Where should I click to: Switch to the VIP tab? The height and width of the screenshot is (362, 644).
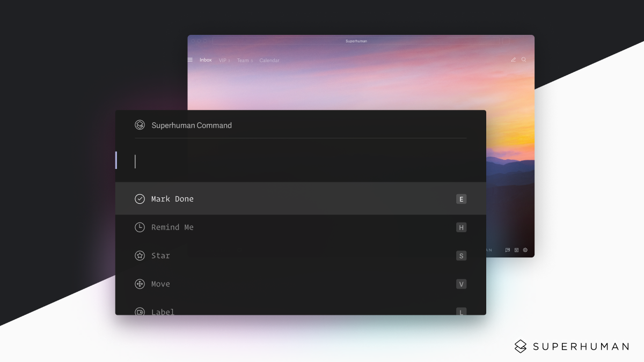pos(224,61)
